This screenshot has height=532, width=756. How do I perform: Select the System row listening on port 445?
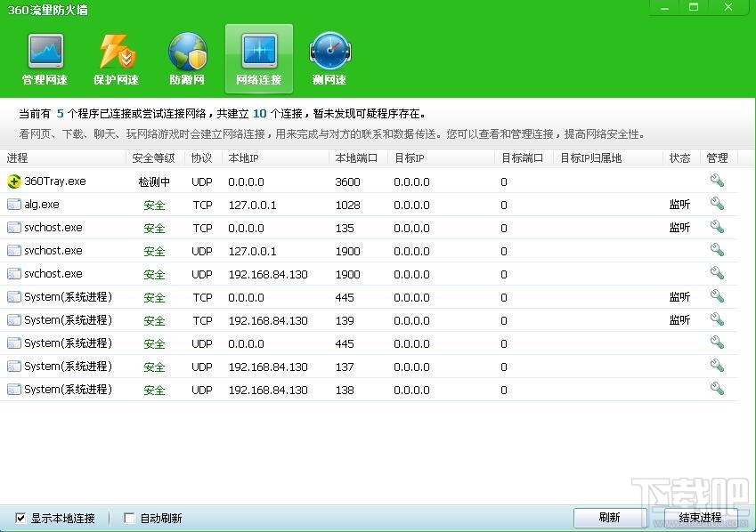pyautogui.click(x=267, y=296)
